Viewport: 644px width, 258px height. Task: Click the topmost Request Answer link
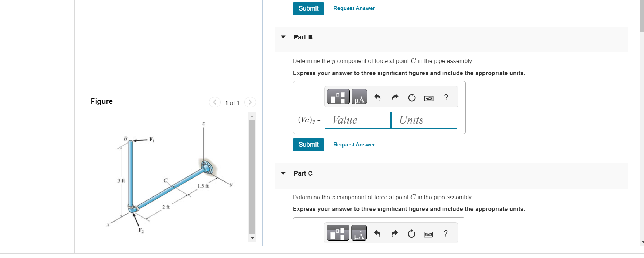point(354,8)
